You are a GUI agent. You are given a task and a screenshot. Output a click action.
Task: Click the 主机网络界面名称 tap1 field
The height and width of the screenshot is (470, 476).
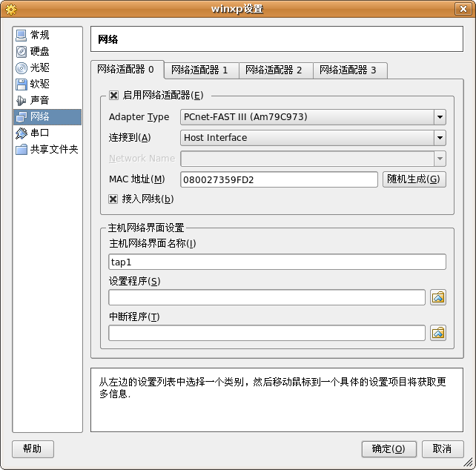tap(277, 262)
